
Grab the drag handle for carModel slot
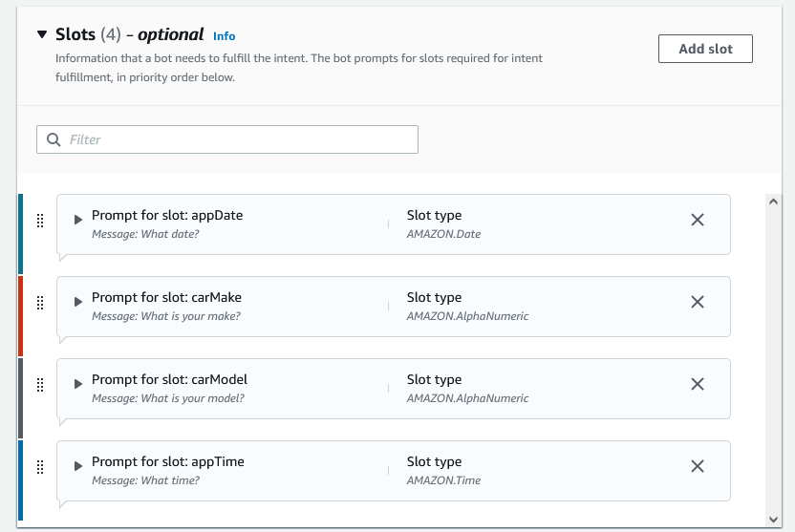40,385
